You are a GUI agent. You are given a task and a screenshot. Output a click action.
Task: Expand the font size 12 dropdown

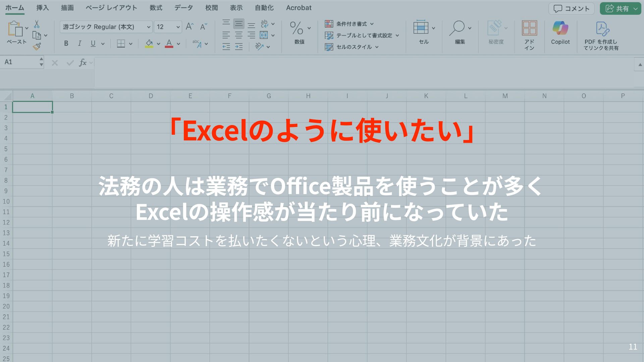(178, 27)
